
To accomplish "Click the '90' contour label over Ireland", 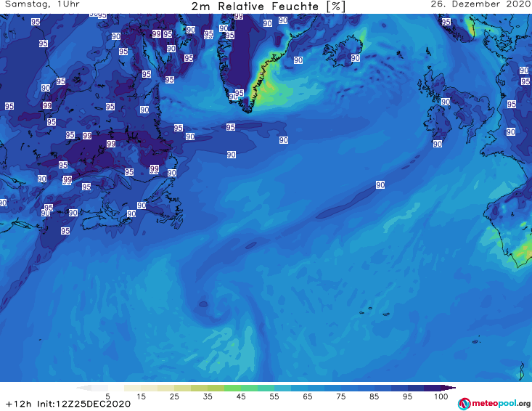I will click(438, 144).
